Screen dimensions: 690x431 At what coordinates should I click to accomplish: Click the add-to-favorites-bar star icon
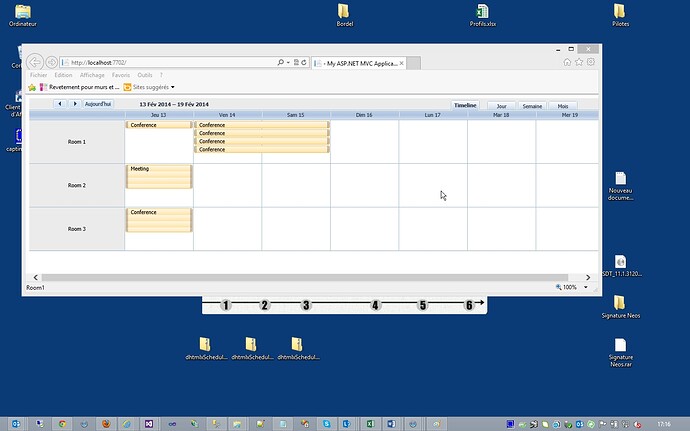pos(32,87)
